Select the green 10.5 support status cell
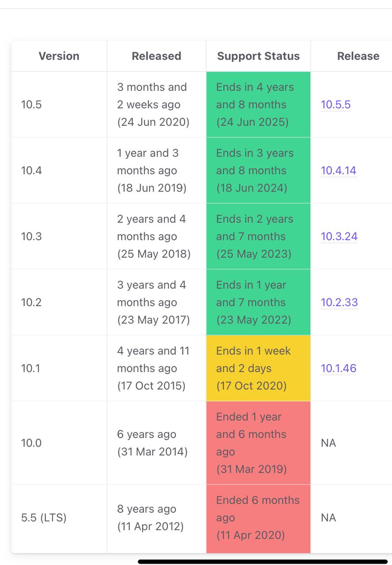Image resolution: width=392 pixels, height=565 pixels. coord(258,105)
